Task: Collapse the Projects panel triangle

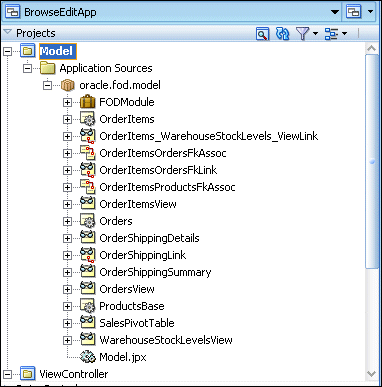Action: pyautogui.click(x=7, y=32)
